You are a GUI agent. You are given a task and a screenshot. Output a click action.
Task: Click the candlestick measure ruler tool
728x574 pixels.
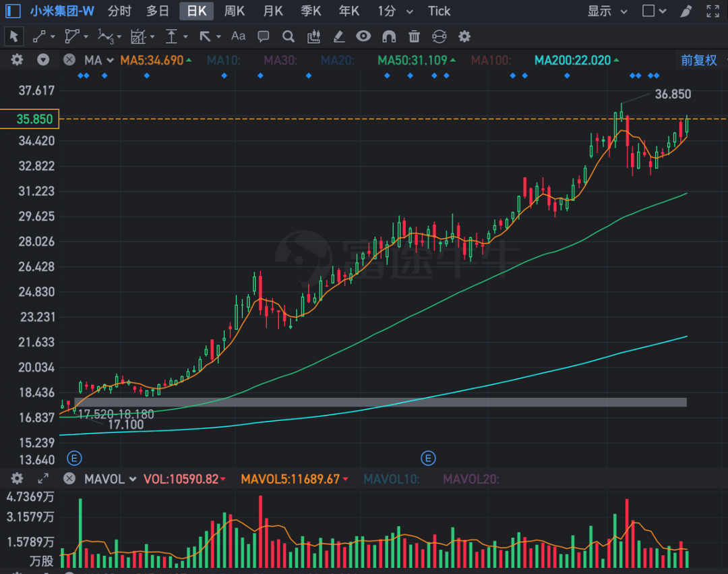[314, 36]
